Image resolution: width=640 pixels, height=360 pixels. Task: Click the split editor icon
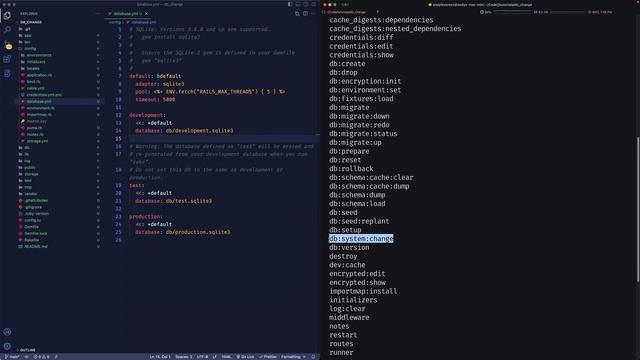pos(305,14)
